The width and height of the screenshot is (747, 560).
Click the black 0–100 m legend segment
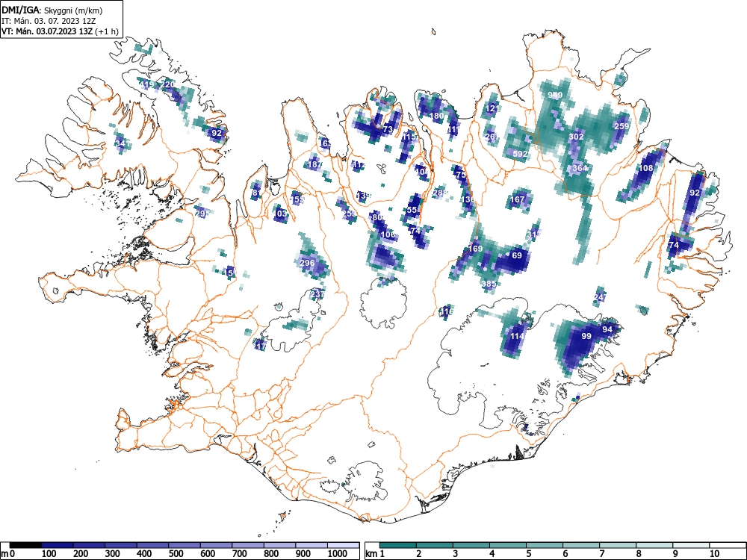click(x=25, y=545)
